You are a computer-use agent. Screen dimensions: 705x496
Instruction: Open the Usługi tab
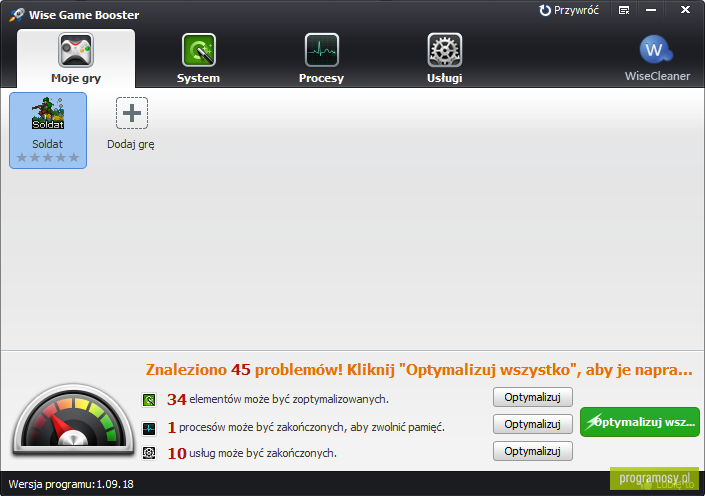(x=444, y=58)
